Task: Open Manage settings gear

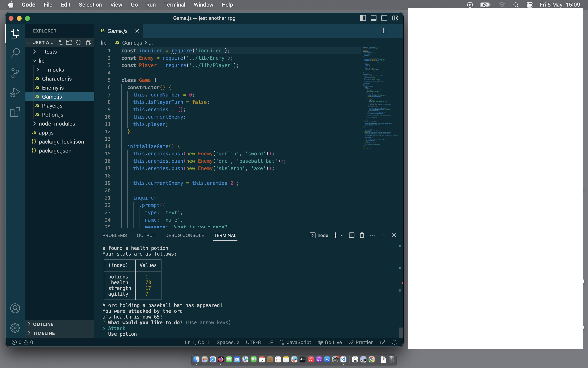Action: click(15, 328)
